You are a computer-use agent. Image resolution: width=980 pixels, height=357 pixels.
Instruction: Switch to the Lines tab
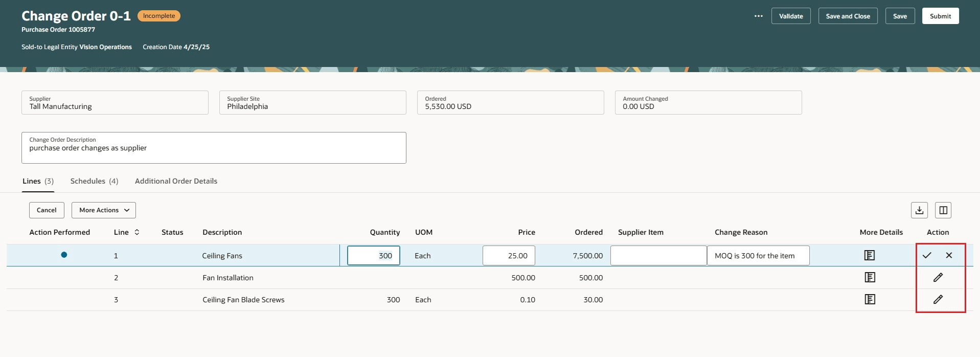38,181
